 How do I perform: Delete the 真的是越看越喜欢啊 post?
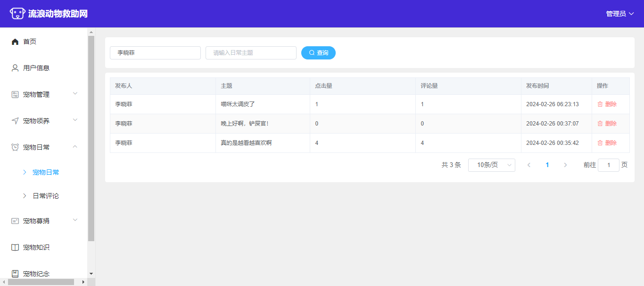coord(607,143)
